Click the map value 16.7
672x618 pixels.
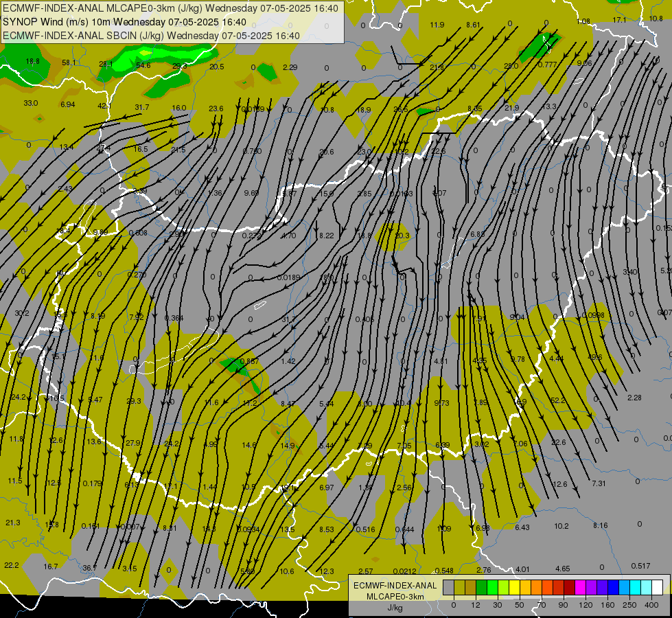[51, 566]
